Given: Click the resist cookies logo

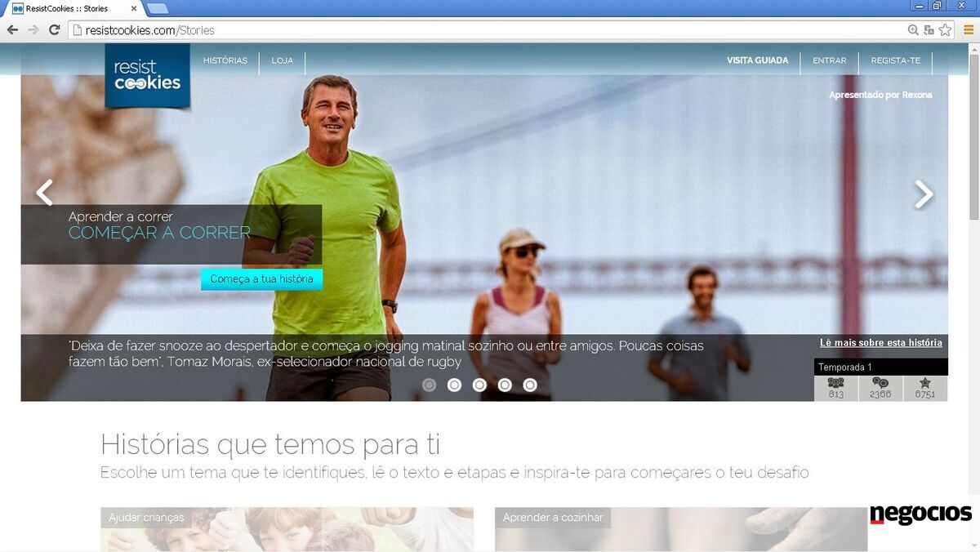Looking at the screenshot, I should pos(148,76).
